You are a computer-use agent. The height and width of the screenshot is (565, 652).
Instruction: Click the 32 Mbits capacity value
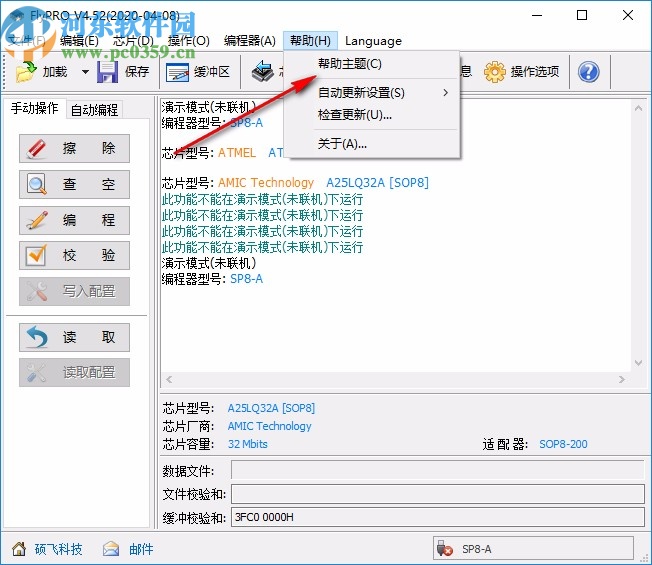pos(247,444)
